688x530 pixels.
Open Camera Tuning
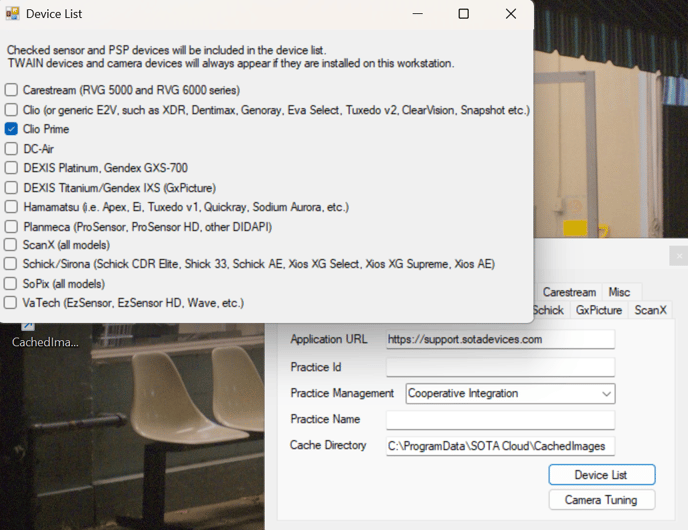coord(602,500)
